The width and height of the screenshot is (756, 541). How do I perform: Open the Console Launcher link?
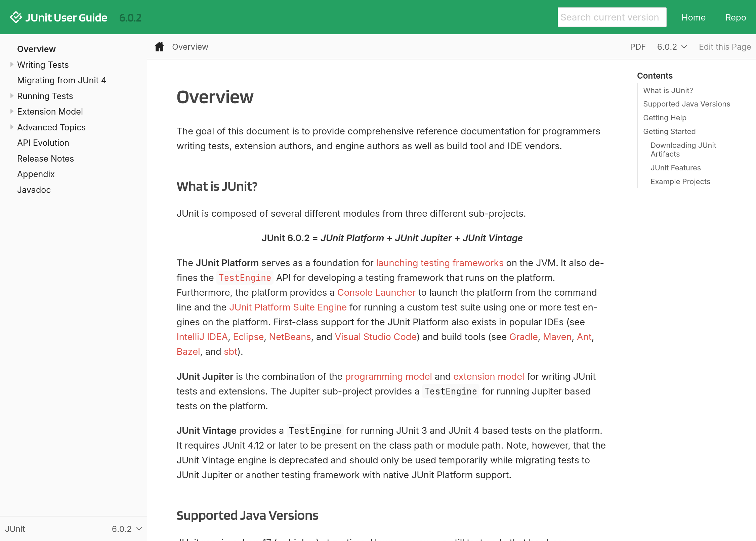pos(376,292)
